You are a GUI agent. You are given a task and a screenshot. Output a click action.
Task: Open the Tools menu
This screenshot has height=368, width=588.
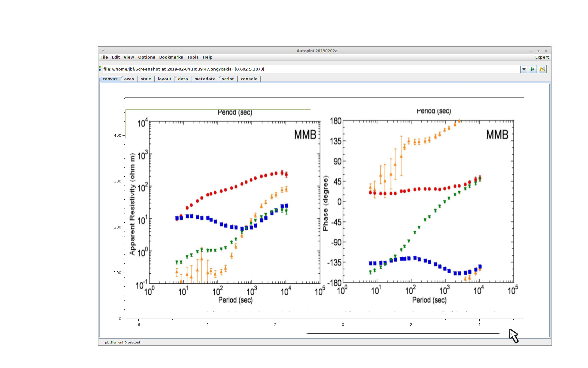pos(193,57)
